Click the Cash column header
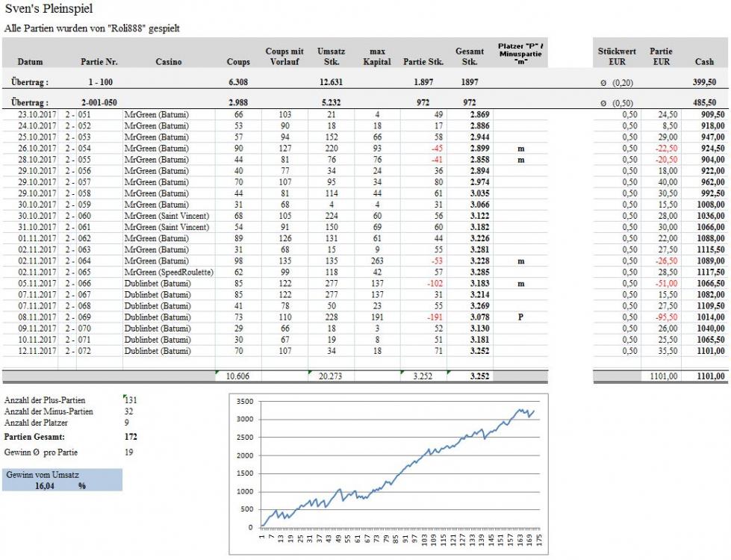The width and height of the screenshot is (731, 560). point(704,62)
